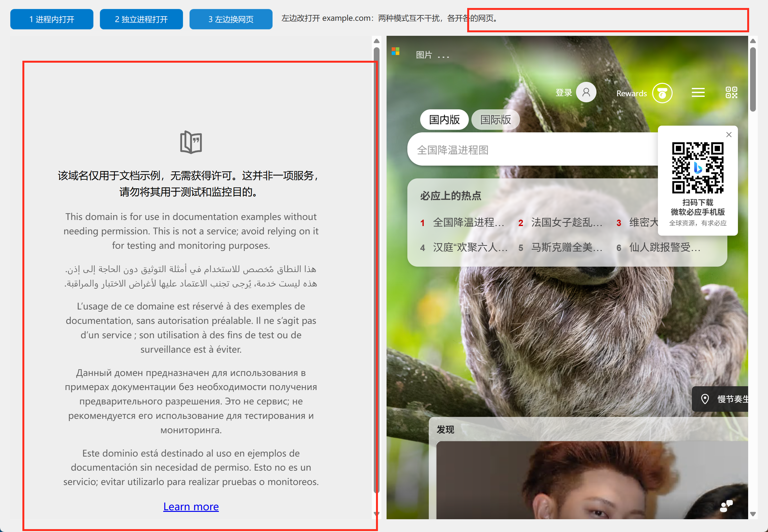Viewport: 768px width, 532px height.
Task: Open the hamburger menu icon
Action: pyautogui.click(x=698, y=92)
